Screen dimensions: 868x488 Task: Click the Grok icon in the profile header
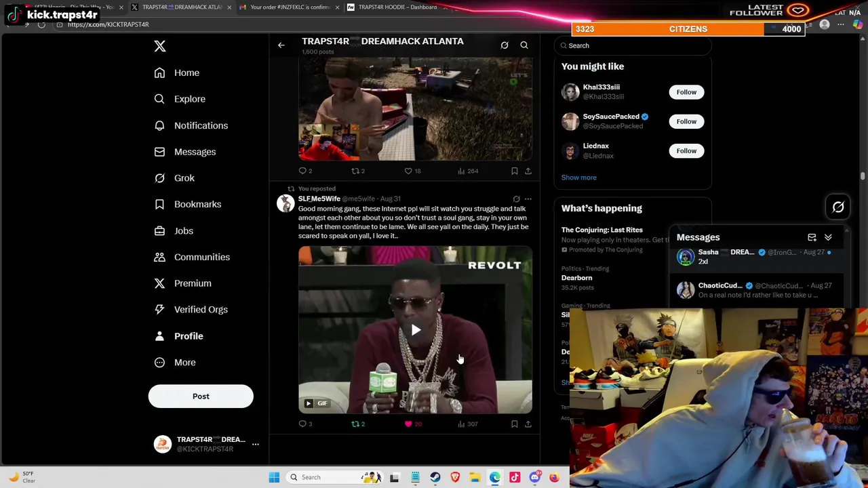pos(505,45)
